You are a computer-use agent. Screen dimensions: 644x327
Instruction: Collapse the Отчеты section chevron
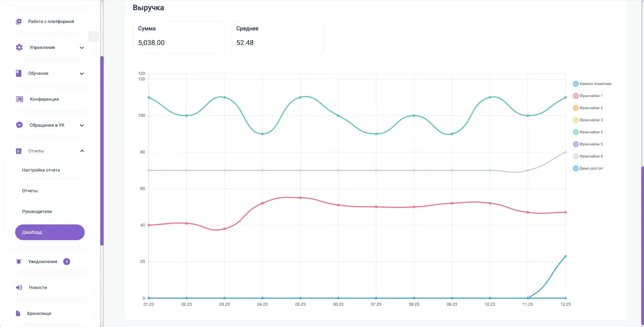click(82, 151)
